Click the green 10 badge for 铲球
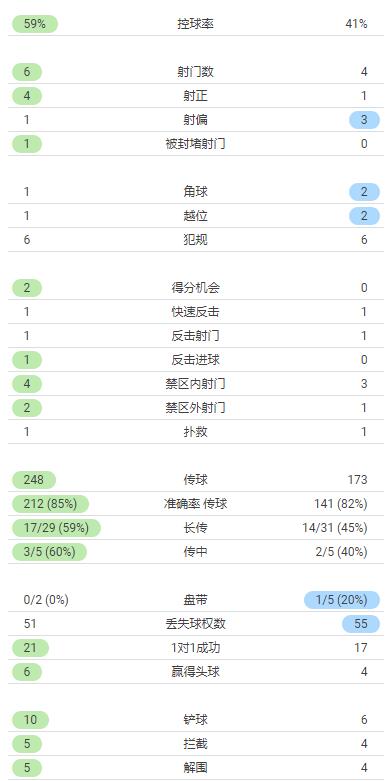The width and height of the screenshot is (389, 781). coord(30,720)
